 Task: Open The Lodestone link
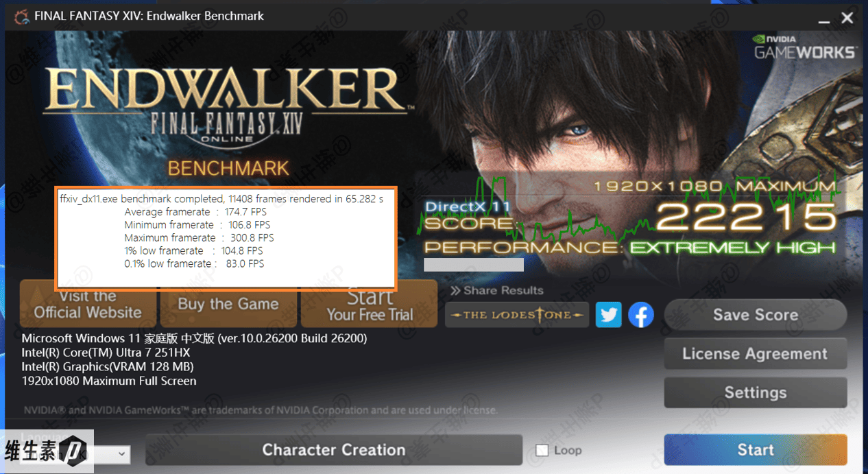point(516,315)
